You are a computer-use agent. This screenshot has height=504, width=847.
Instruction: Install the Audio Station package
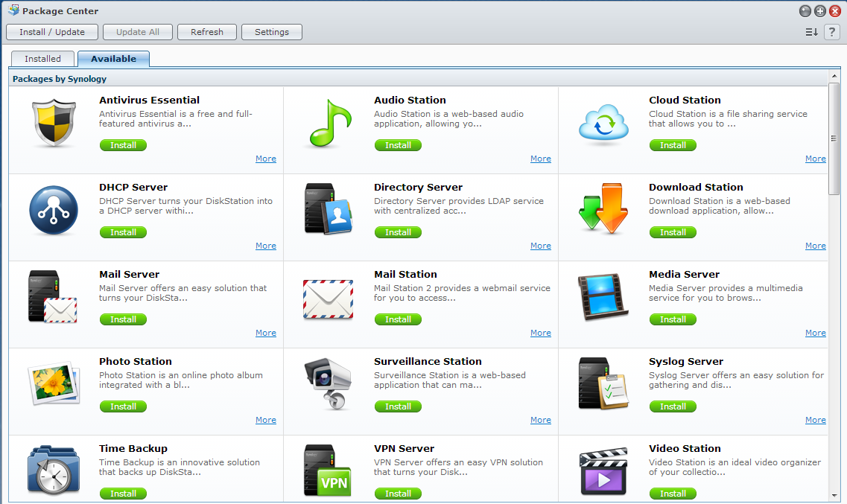tap(398, 145)
